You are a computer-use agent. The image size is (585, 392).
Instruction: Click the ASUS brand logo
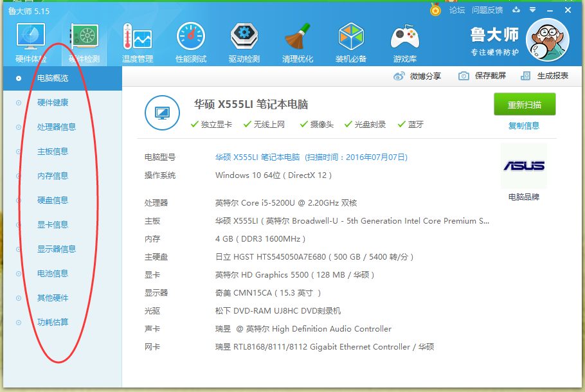524,166
